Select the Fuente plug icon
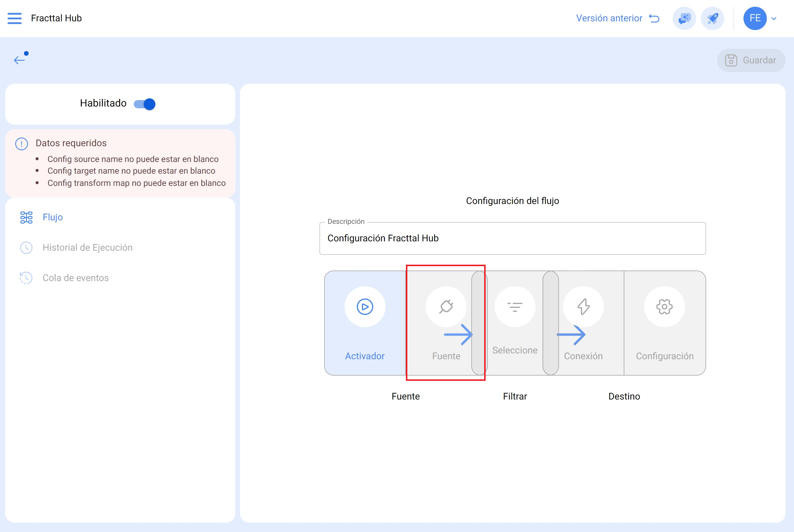 (446, 307)
